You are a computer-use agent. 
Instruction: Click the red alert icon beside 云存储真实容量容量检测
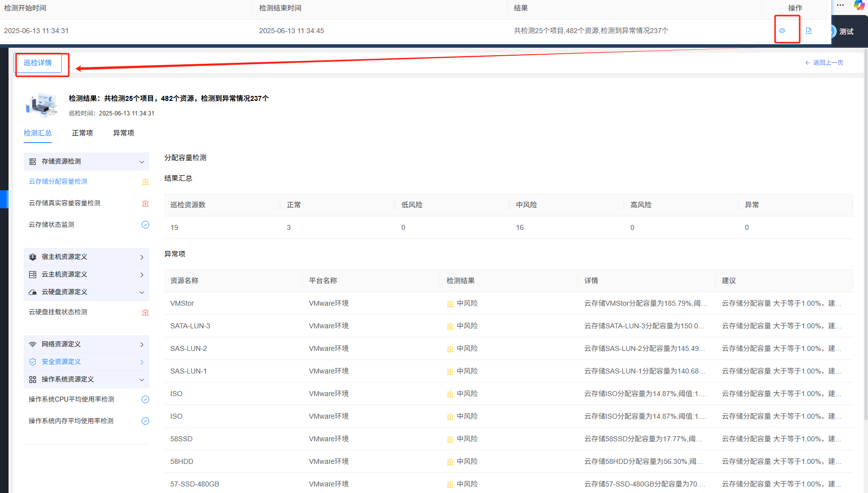tap(145, 203)
